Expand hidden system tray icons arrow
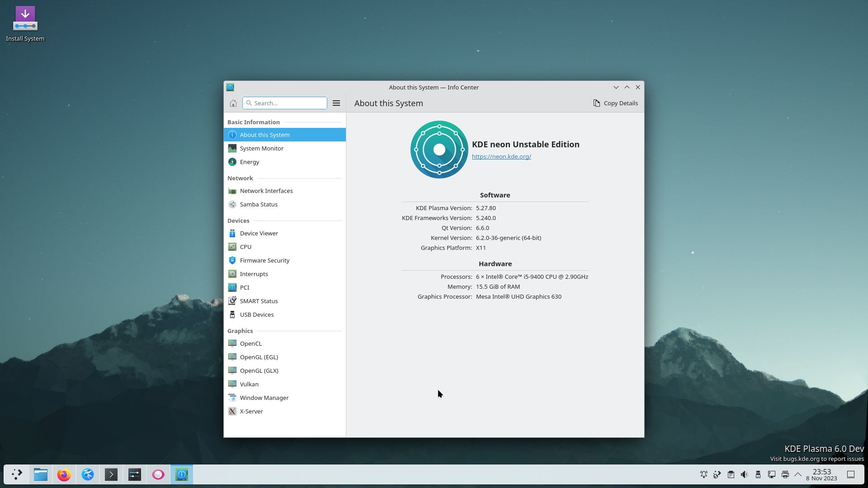This screenshot has width=868, height=488. tap(798, 474)
